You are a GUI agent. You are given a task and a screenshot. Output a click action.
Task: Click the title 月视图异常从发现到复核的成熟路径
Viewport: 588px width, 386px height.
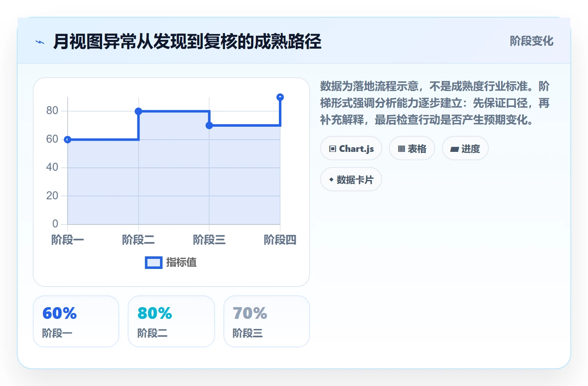click(187, 42)
